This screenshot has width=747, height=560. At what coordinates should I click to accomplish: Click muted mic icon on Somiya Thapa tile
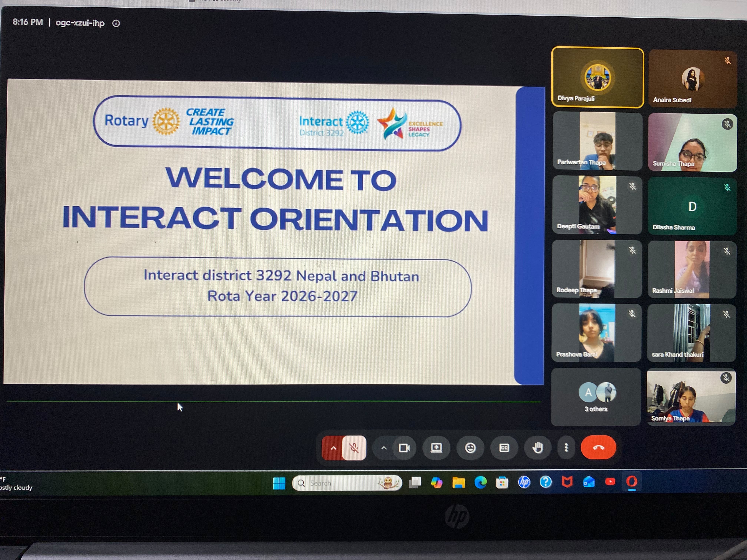[x=726, y=378]
